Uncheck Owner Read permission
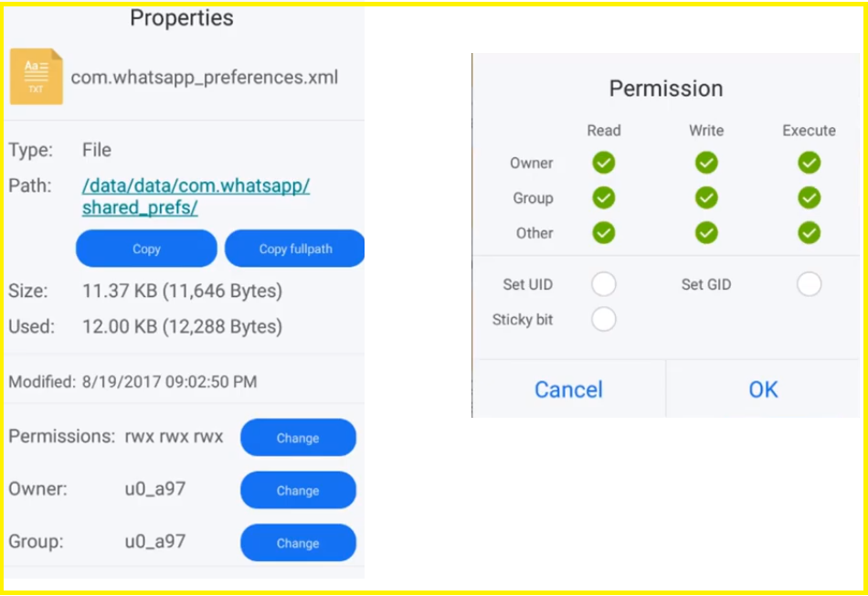 [603, 163]
